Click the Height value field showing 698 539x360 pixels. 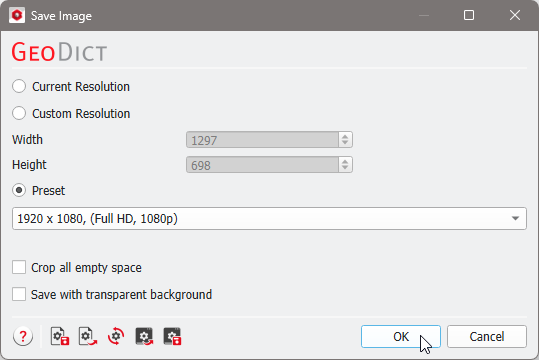tap(262, 165)
